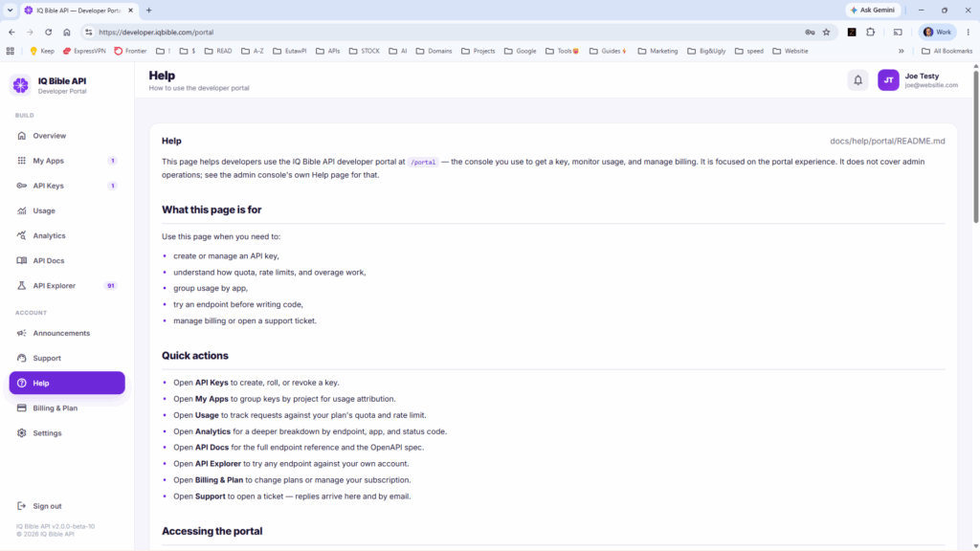Click the scrollbar down arrow
Image resolution: width=980 pixels, height=551 pixels.
coord(975,546)
